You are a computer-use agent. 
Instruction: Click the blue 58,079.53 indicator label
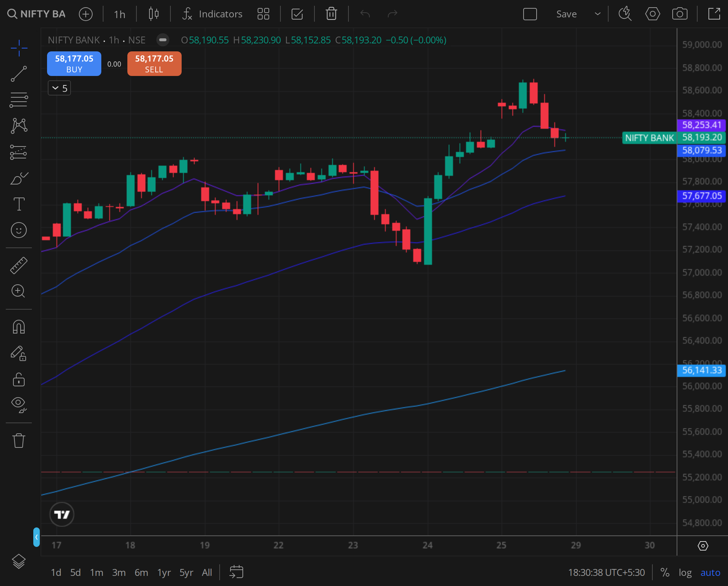click(x=702, y=150)
